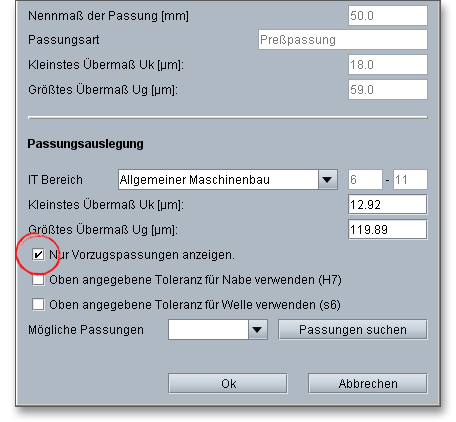
Task: Click the Nur Vorzugspassungen anzeigen label text
Action: [142, 255]
